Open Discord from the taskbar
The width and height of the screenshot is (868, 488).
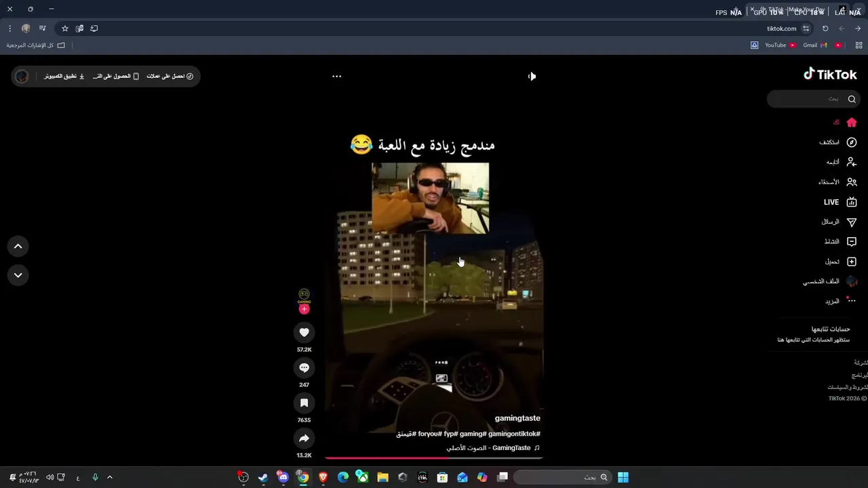[x=283, y=477]
